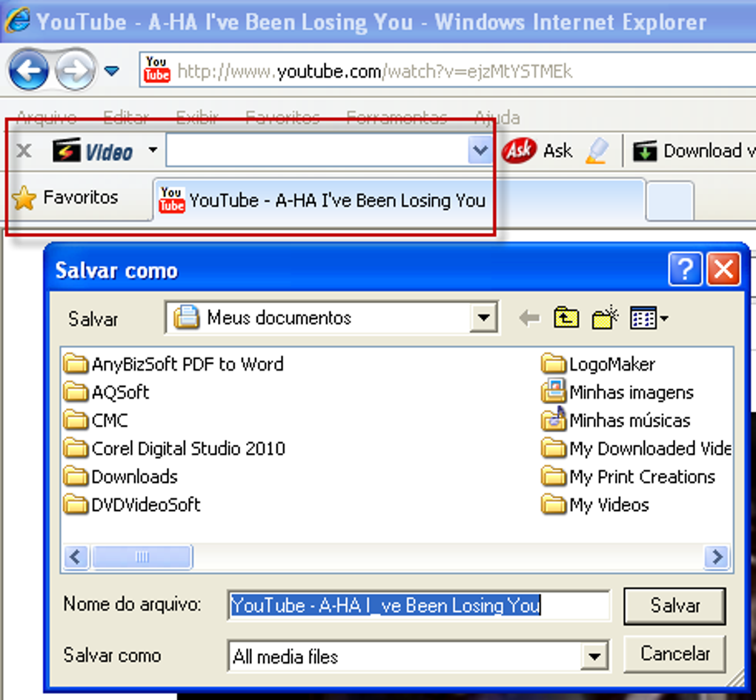The width and height of the screenshot is (756, 700).
Task: Open the All media files type dropdown
Action: click(594, 656)
